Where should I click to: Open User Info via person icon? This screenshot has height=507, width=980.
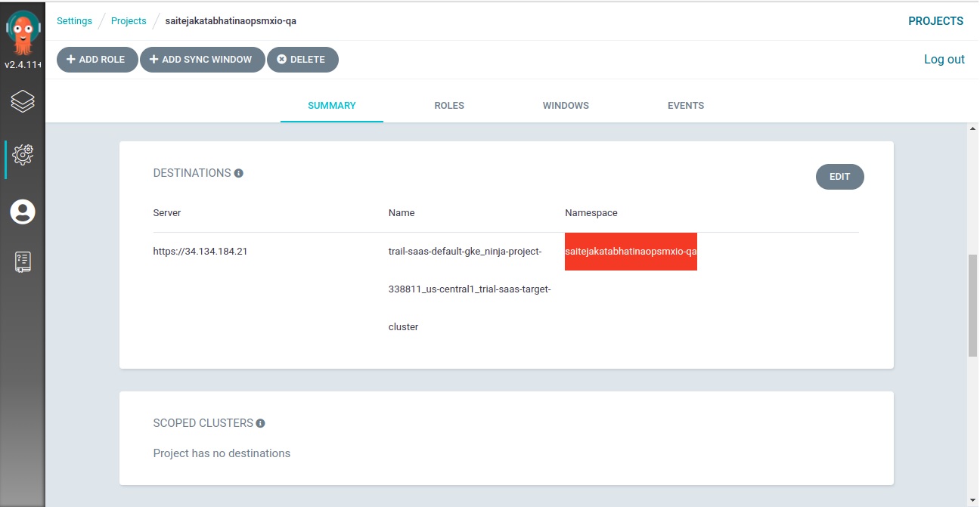[23, 212]
